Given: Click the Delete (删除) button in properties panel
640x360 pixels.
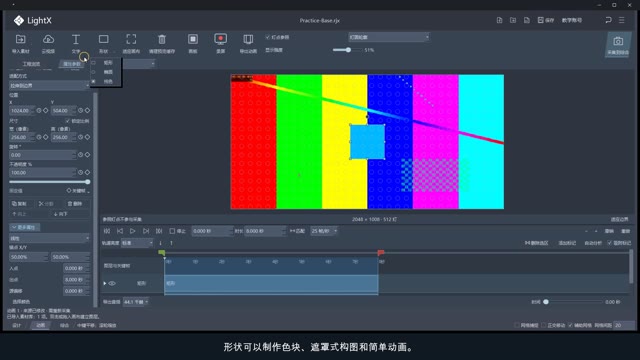Looking at the screenshot, I should [x=75, y=204].
